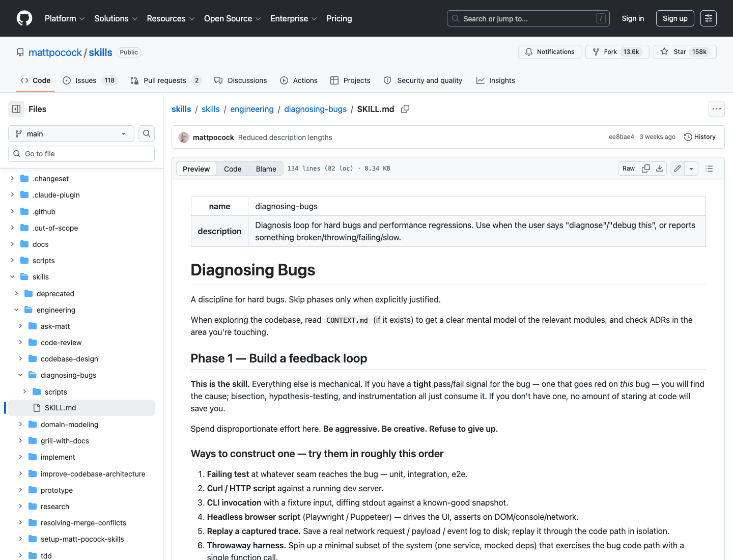This screenshot has width=733, height=560.
Task: Open Security and quality tab
Action: pyautogui.click(x=422, y=80)
